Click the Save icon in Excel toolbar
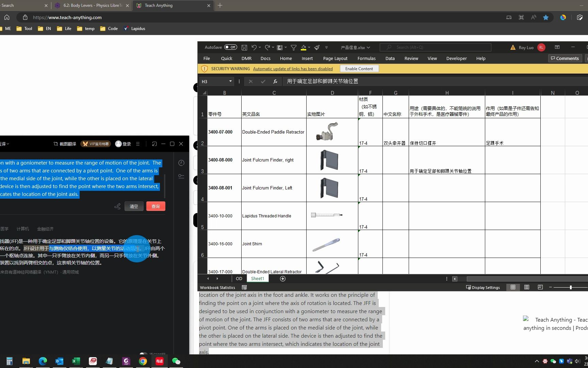 click(x=244, y=47)
